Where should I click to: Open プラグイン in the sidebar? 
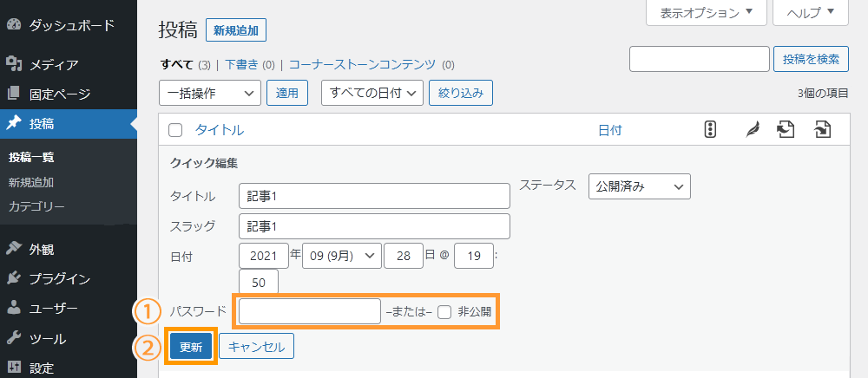click(x=60, y=279)
